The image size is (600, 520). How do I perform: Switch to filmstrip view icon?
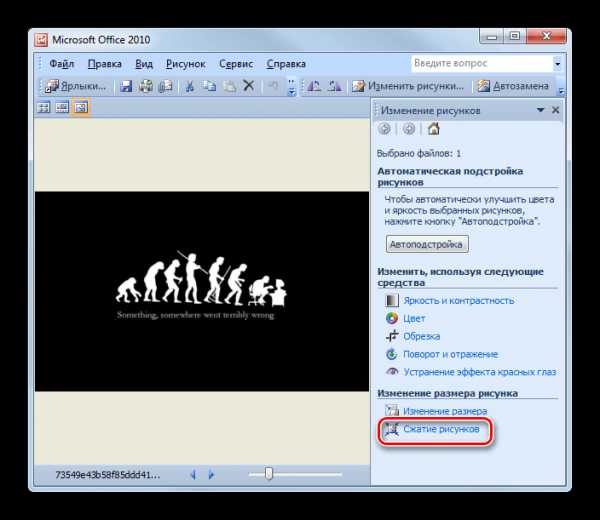tap(62, 108)
